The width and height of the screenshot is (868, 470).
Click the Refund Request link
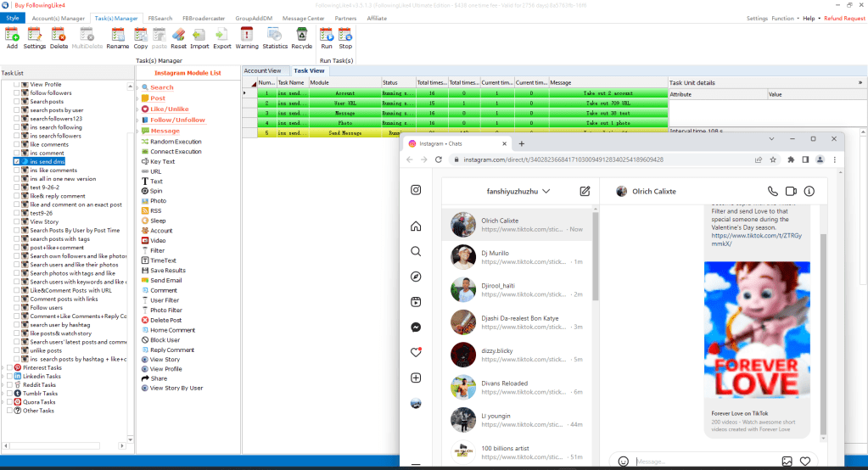[844, 18]
